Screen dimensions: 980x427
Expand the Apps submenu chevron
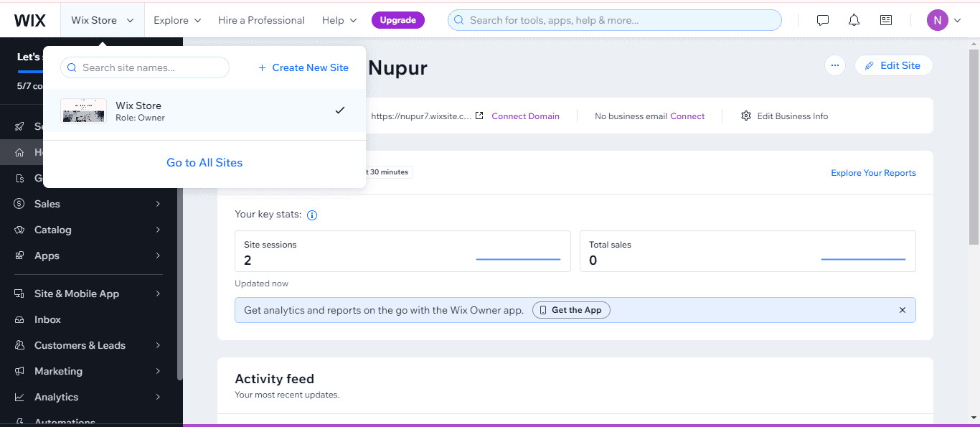point(158,255)
